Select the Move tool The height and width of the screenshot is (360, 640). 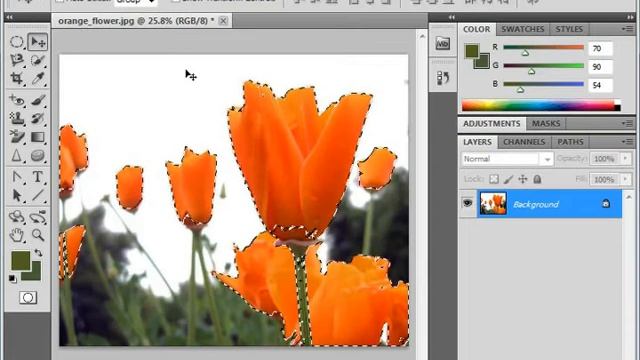click(38, 42)
